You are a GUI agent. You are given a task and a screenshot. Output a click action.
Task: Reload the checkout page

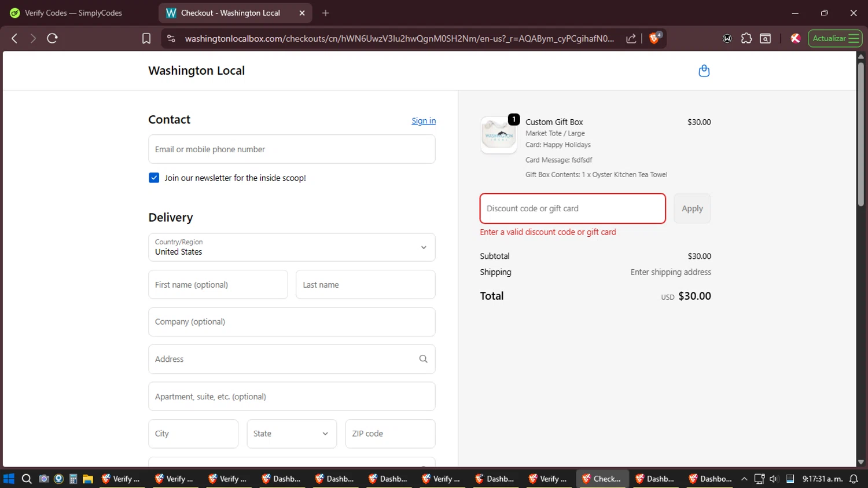(52, 38)
